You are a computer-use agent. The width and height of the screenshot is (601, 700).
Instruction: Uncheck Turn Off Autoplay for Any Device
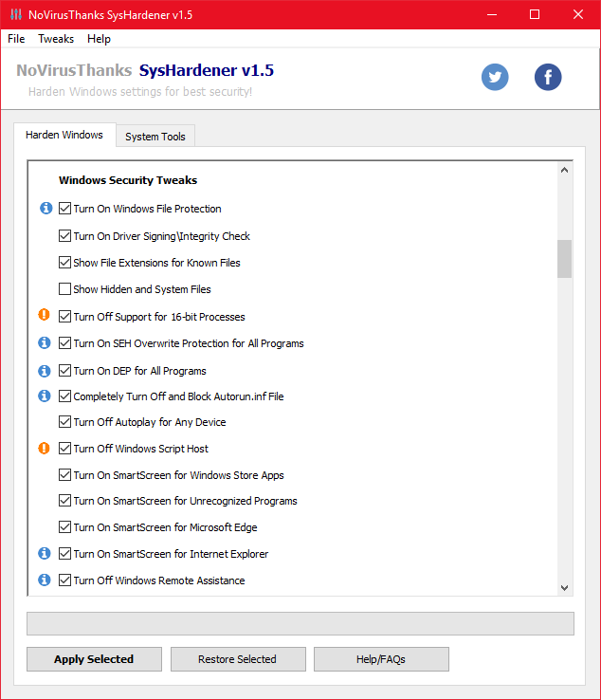pyautogui.click(x=64, y=422)
